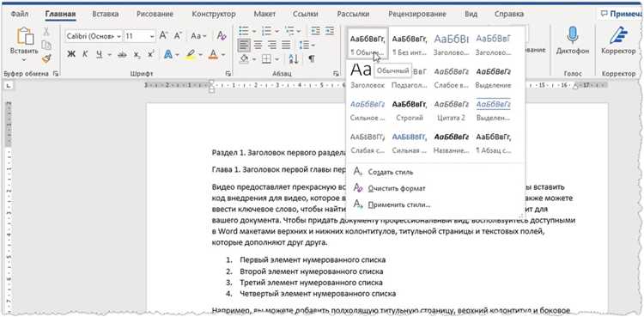Switch to the Макет tab
The height and width of the screenshot is (317, 644).
(x=264, y=14)
